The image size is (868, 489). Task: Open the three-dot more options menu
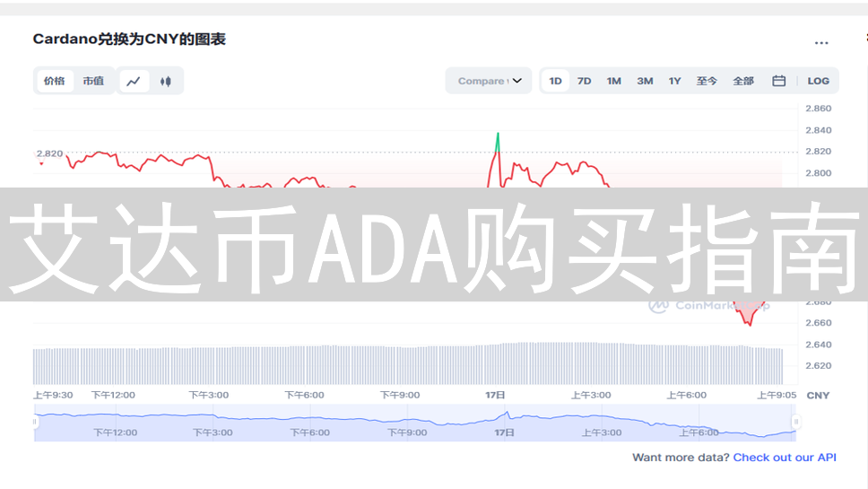(821, 43)
